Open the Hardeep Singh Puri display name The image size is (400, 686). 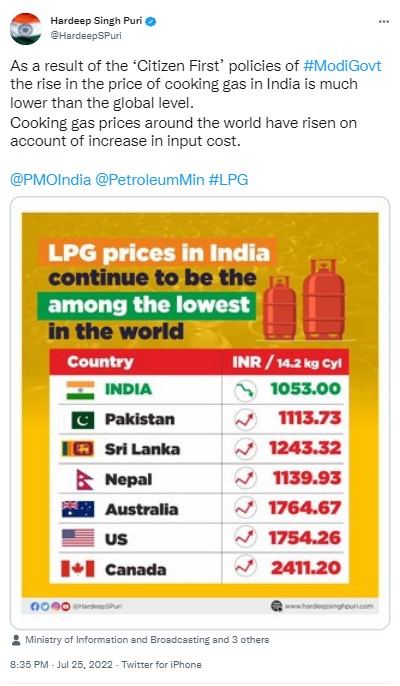[96, 21]
